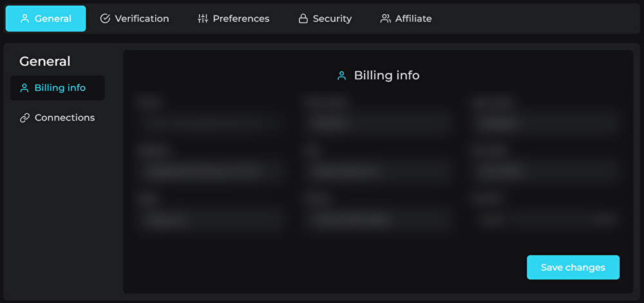The height and width of the screenshot is (303, 644).
Task: Click the user icon in Billing info heading
Action: 342,76
